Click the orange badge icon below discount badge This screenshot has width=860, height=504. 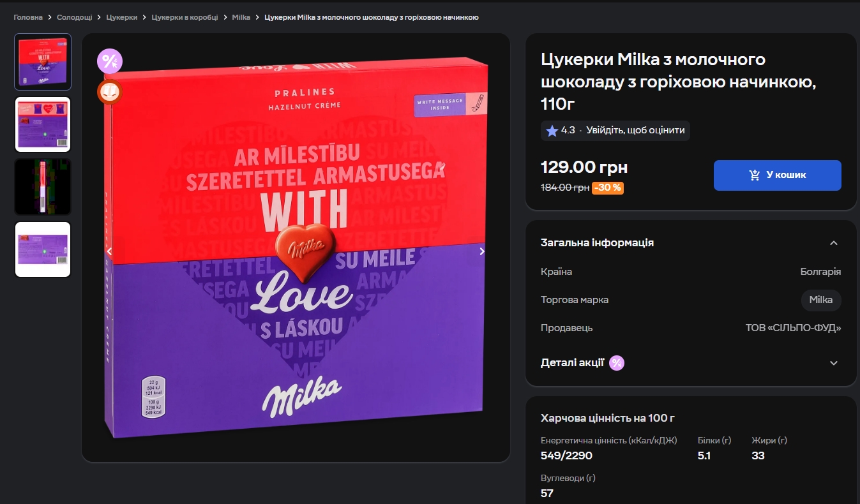(x=110, y=92)
